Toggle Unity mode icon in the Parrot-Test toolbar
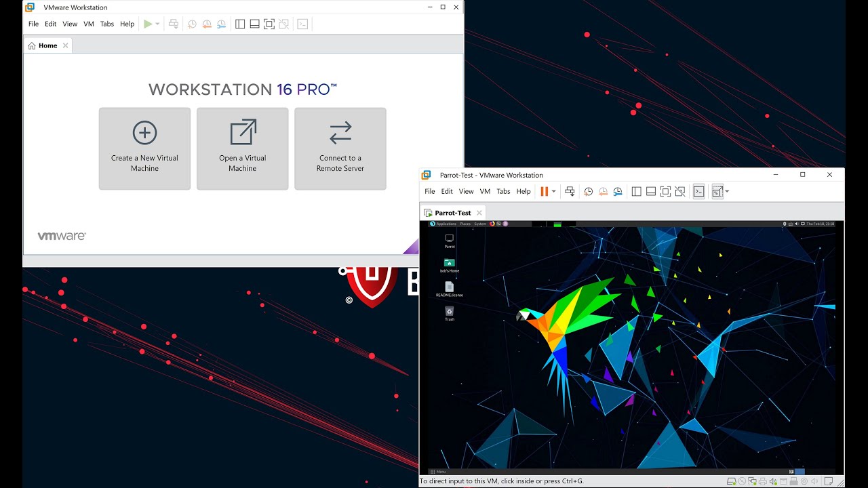Viewport: 868px width, 488px height. [x=680, y=192]
